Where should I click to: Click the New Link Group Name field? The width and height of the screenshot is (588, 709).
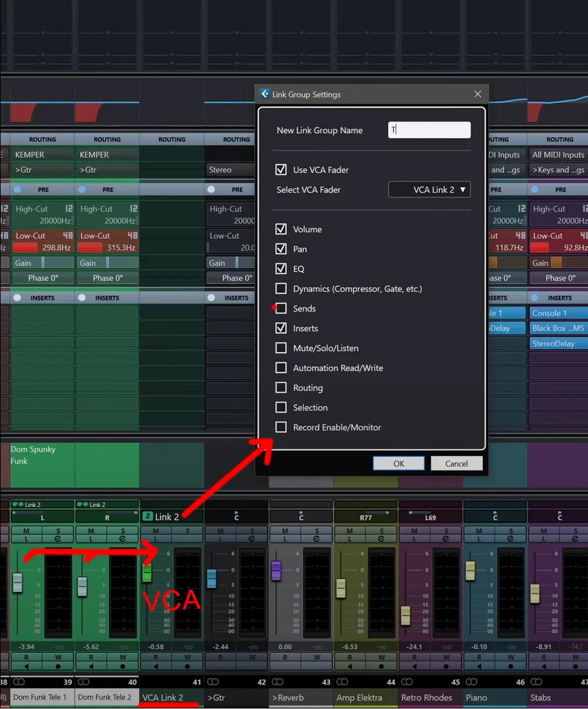click(429, 130)
